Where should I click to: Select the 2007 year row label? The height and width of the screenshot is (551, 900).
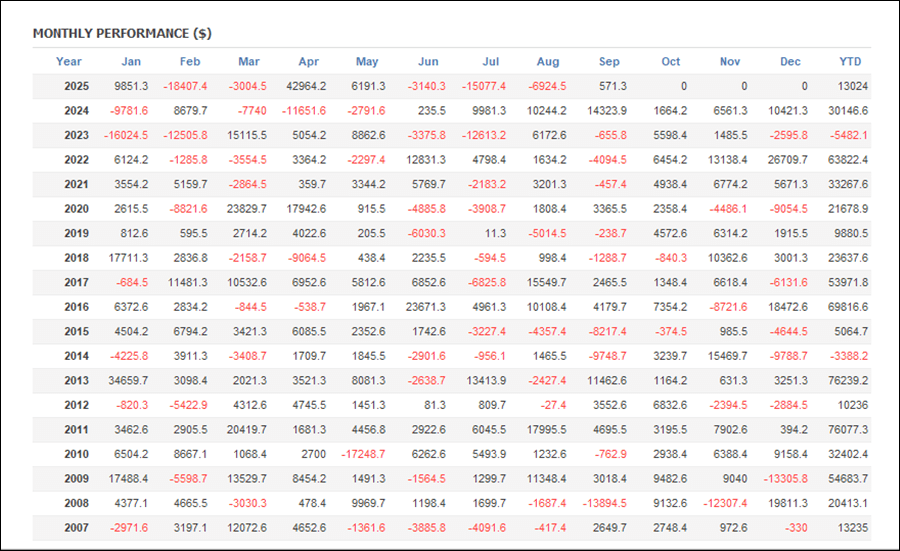pyautogui.click(x=77, y=528)
